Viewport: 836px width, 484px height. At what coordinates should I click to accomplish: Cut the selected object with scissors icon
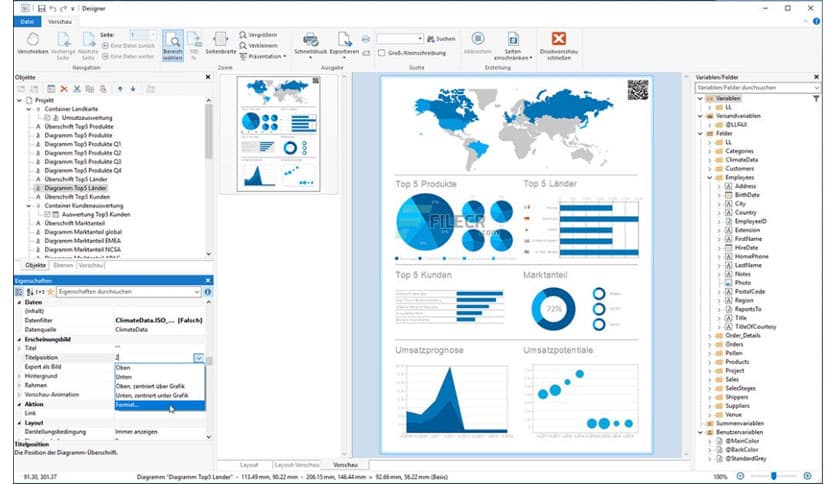[77, 89]
